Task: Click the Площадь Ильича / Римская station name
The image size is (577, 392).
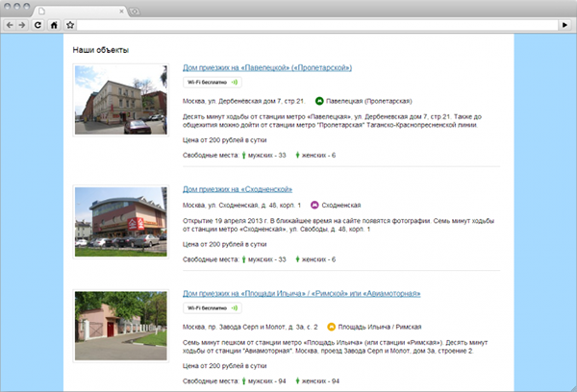Action: point(380,327)
